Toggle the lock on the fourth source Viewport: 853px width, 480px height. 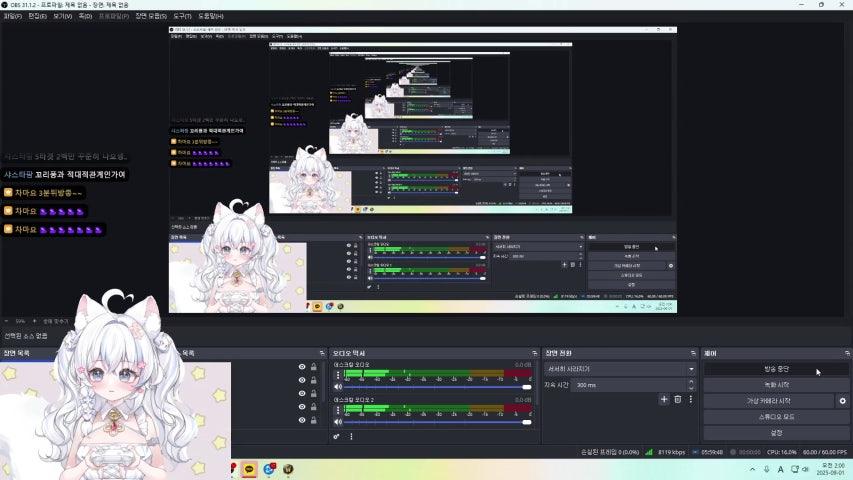pos(314,407)
